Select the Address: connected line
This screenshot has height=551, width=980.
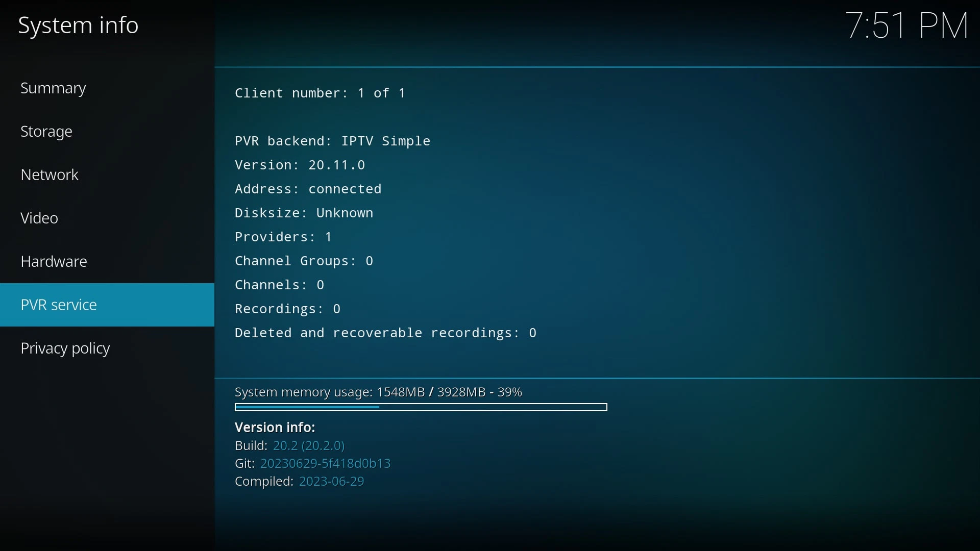(x=308, y=189)
